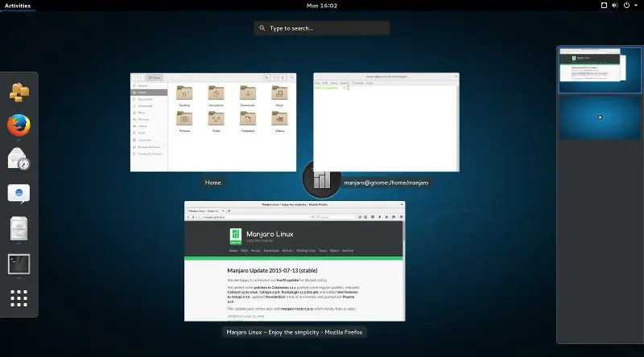Open the file cabinet Files dock icon
The image size is (644, 357).
click(x=19, y=228)
